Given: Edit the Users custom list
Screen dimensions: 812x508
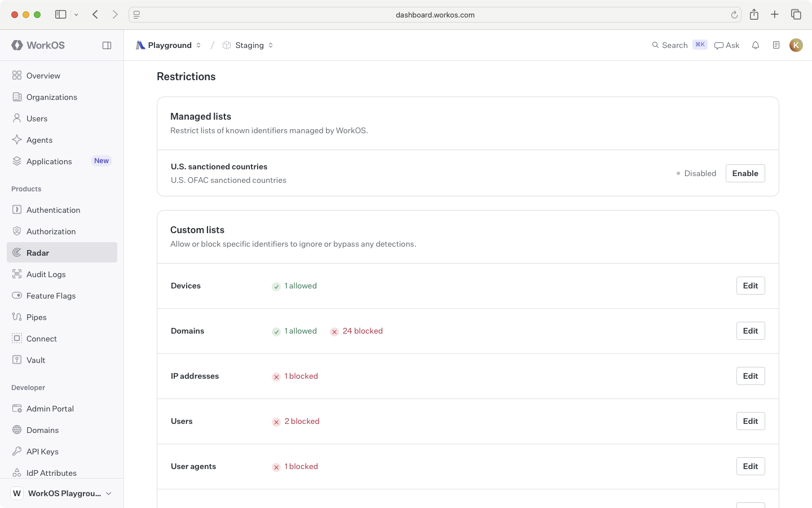Looking at the screenshot, I should coord(751,421).
